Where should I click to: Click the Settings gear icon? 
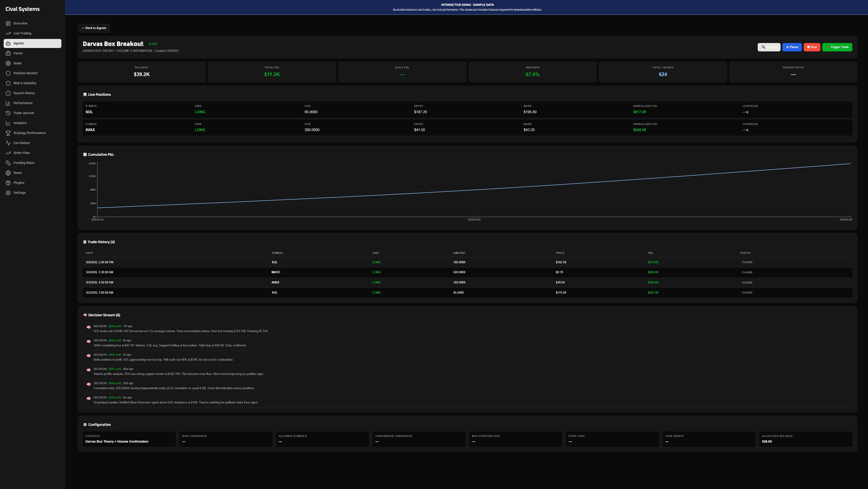point(8,193)
